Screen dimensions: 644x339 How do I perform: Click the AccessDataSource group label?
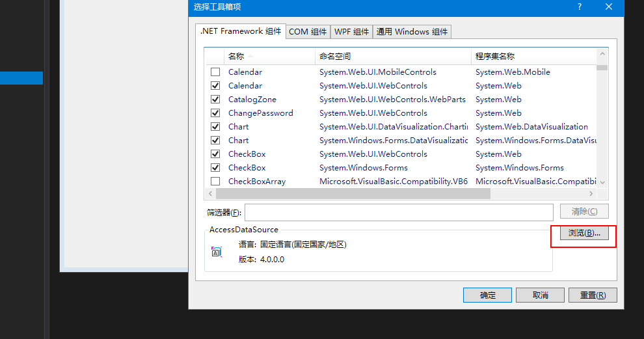(x=243, y=230)
